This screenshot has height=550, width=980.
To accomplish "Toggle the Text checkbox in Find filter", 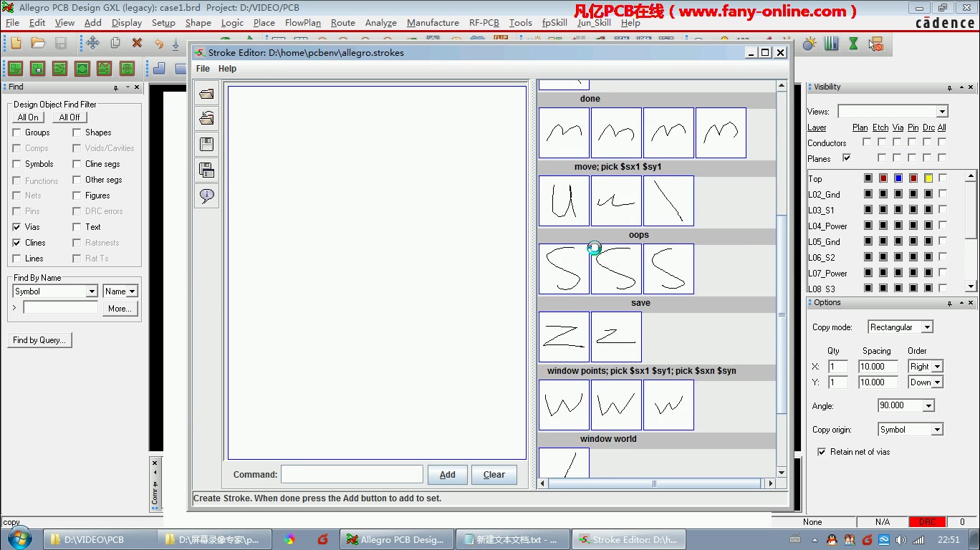I will click(77, 227).
